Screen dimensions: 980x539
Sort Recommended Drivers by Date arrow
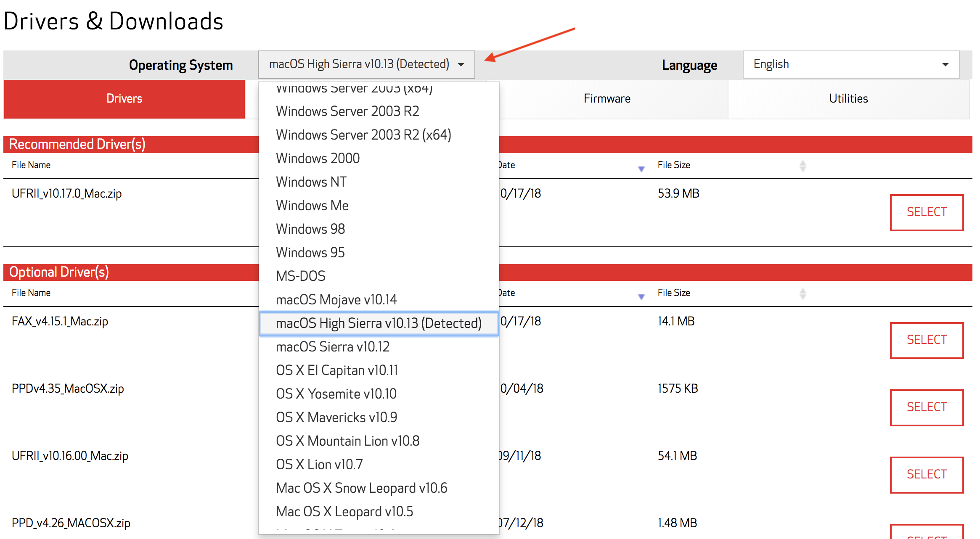click(641, 169)
